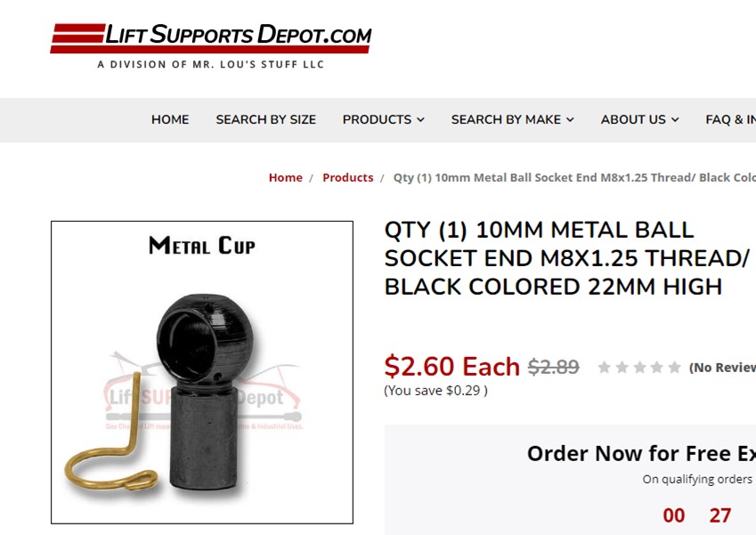Open the Metal Cup product image
The image size is (756, 535).
(202, 372)
